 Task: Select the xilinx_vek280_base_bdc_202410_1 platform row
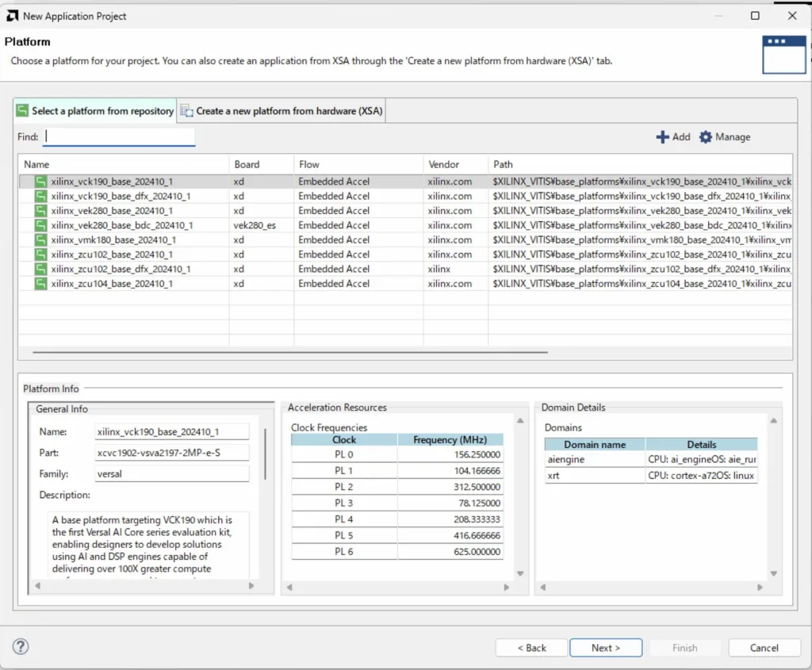click(x=122, y=225)
